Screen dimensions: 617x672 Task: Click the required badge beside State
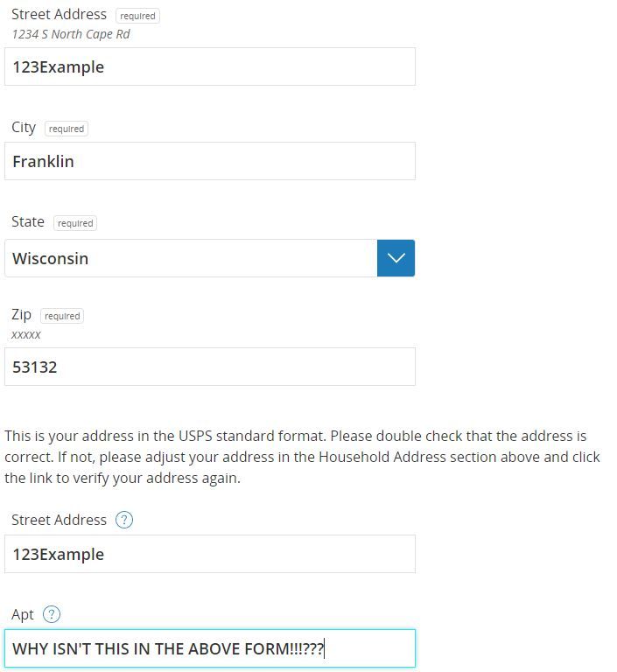(x=74, y=223)
